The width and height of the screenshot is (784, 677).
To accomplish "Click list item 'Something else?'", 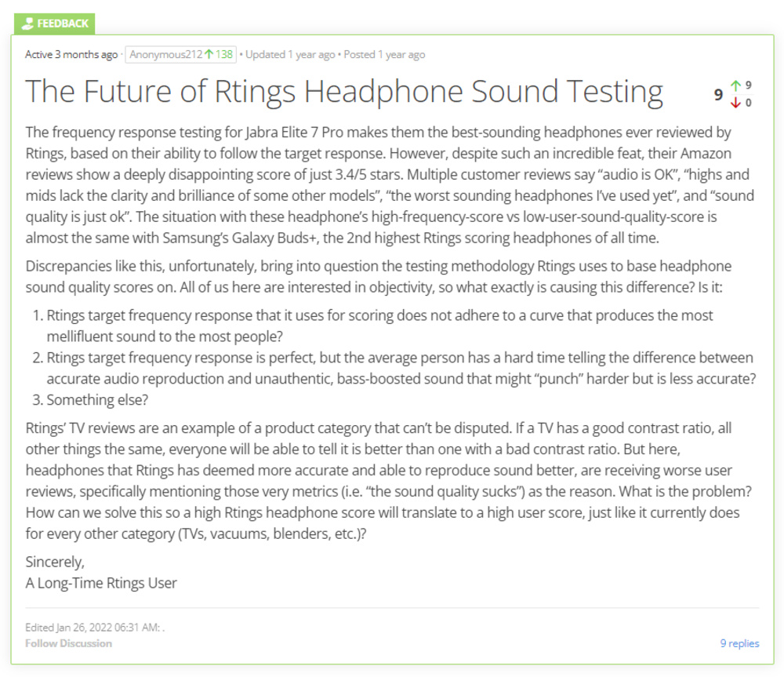I will coord(98,399).
